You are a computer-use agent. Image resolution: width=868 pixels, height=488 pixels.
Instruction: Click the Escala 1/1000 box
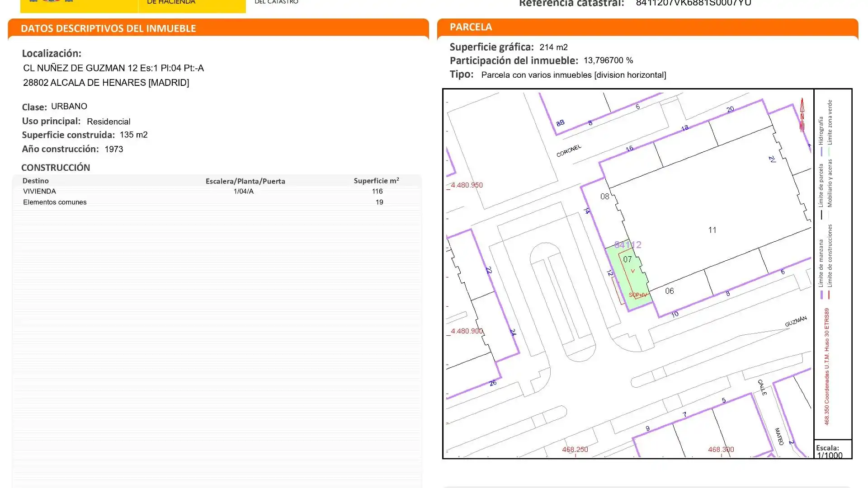coord(832,451)
